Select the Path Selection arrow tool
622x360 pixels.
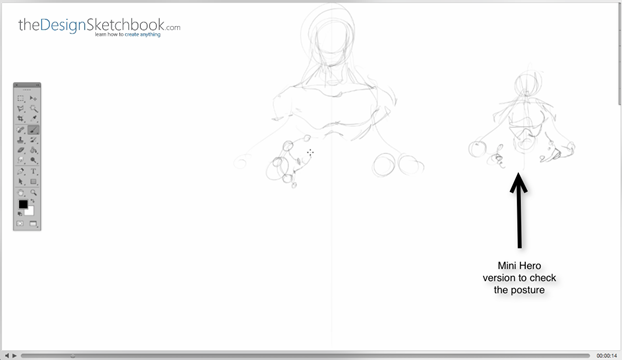[x=21, y=182]
